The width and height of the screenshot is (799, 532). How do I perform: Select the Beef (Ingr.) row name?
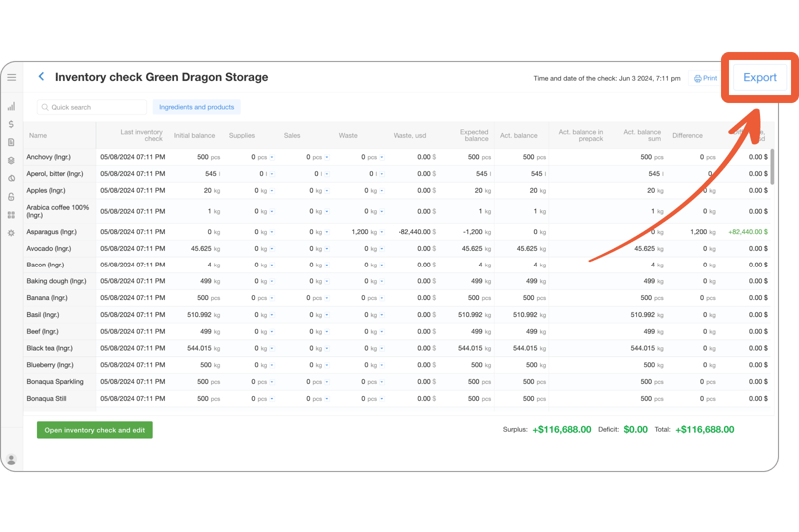tap(42, 332)
